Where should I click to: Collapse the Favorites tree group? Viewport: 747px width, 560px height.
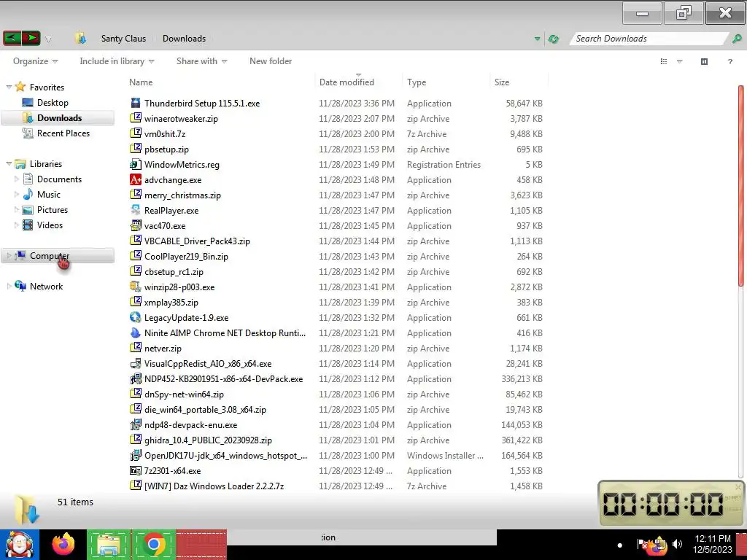pos(9,87)
